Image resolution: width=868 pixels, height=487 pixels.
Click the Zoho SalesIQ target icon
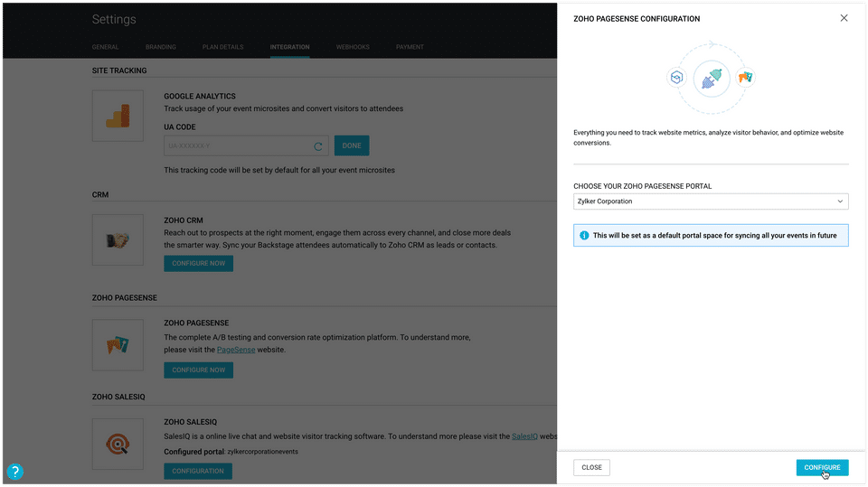pyautogui.click(x=118, y=444)
